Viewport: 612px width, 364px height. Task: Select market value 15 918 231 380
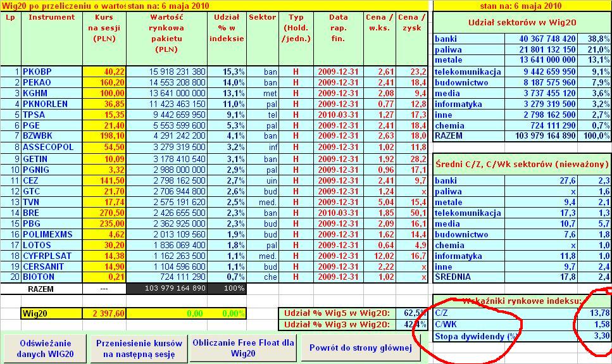[x=166, y=72]
